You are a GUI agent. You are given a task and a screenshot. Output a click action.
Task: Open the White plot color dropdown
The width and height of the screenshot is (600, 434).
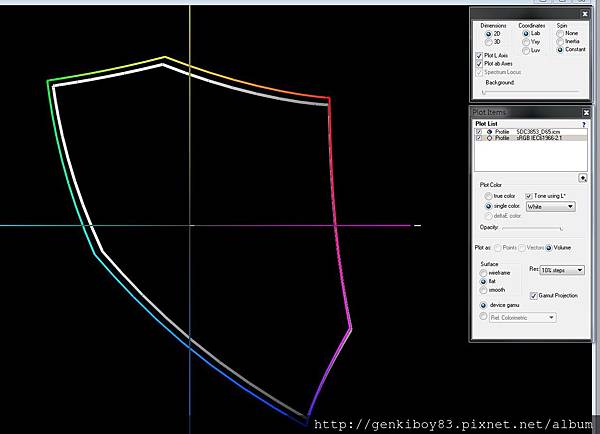tap(551, 207)
